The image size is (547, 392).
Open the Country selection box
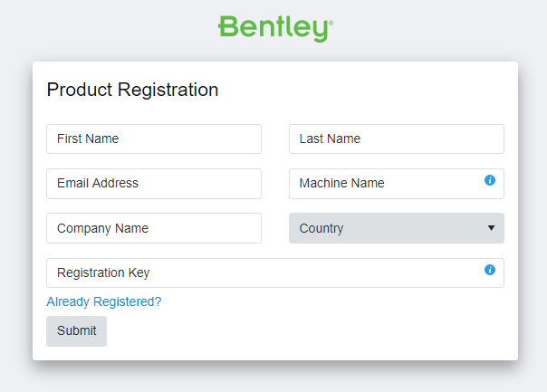pos(396,228)
